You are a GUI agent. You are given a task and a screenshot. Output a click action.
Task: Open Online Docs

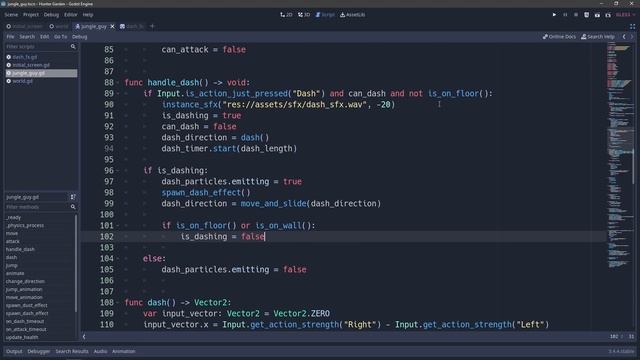559,37
